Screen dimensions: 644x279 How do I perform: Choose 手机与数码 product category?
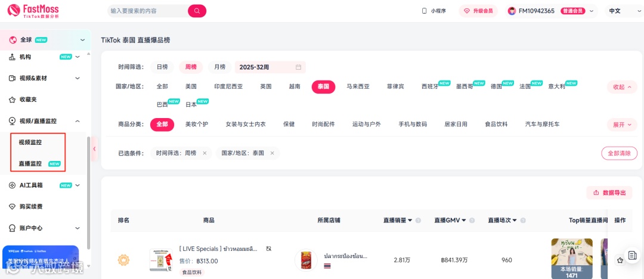(413, 124)
